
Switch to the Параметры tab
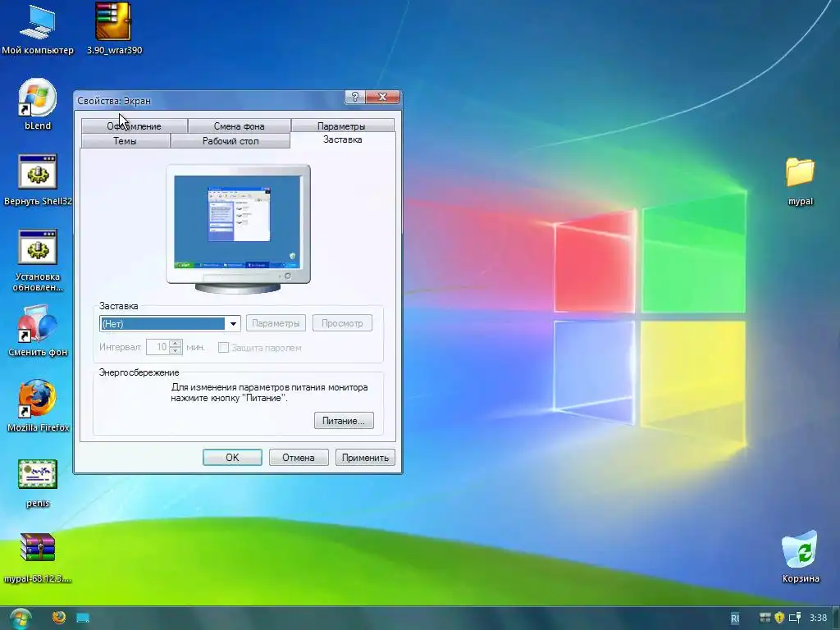point(341,126)
